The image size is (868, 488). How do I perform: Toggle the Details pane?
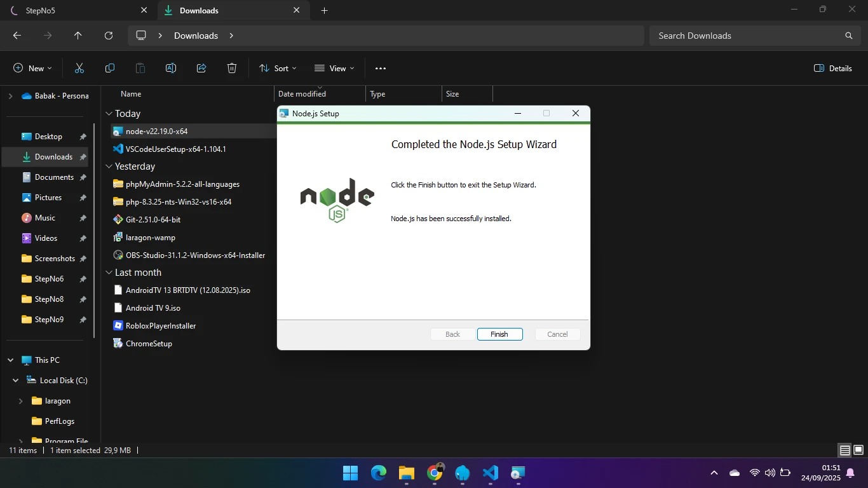tap(832, 68)
